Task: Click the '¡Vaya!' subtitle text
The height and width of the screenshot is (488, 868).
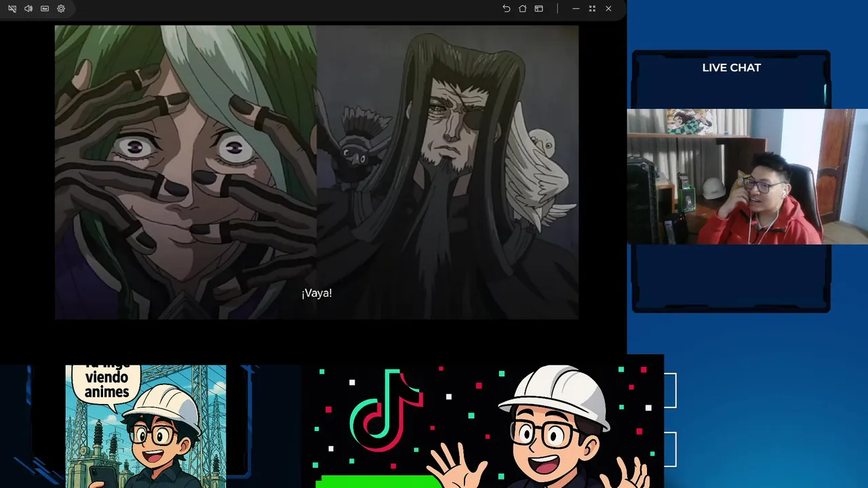Action: click(x=317, y=293)
